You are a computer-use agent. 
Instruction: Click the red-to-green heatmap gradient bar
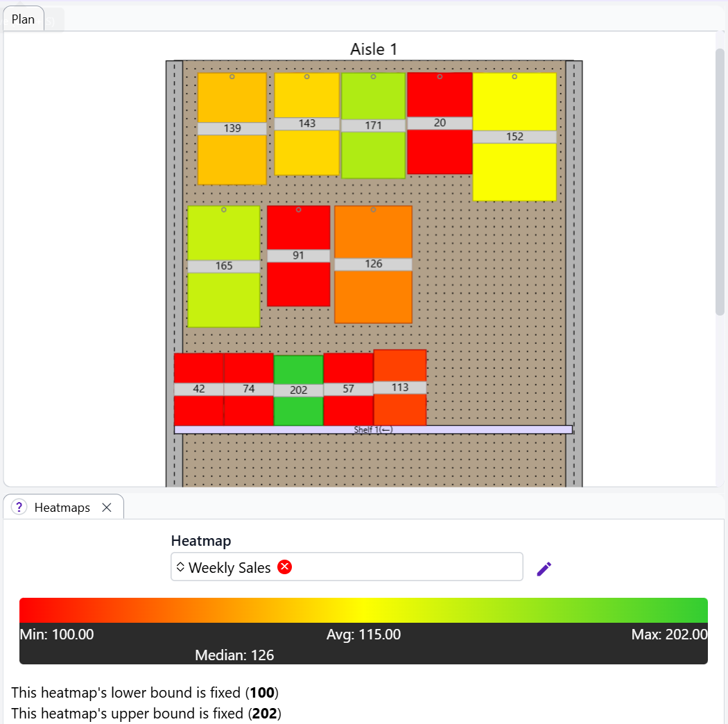(364, 606)
